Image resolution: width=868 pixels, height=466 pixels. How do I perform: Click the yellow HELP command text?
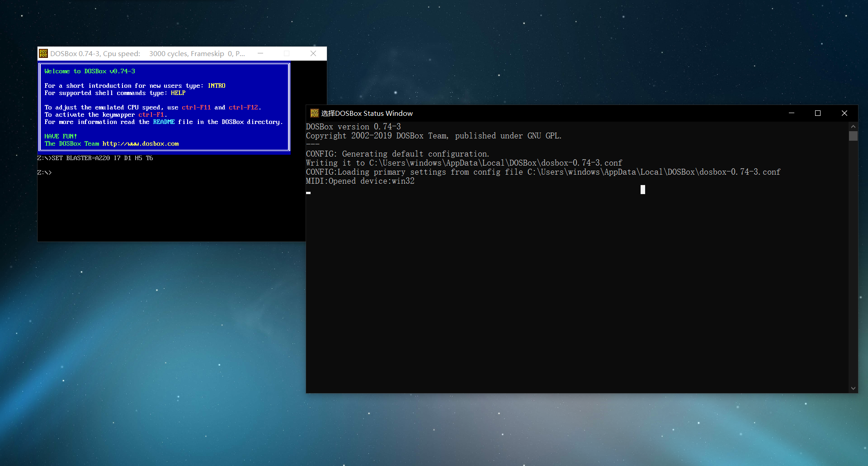tap(178, 93)
